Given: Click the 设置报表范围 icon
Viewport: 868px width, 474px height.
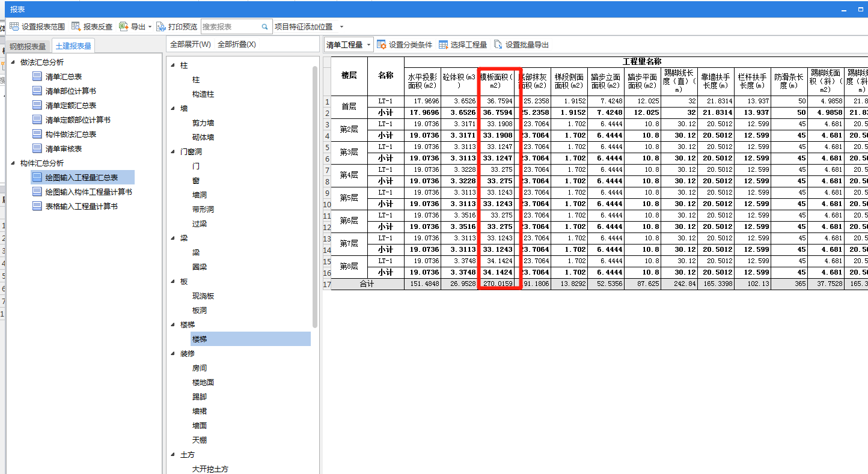Looking at the screenshot, I should 14,26.
